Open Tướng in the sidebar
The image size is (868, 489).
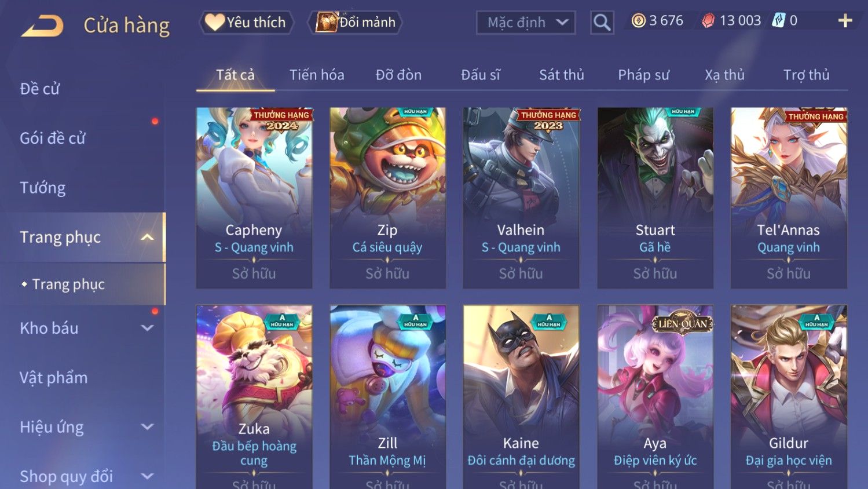[x=42, y=188]
